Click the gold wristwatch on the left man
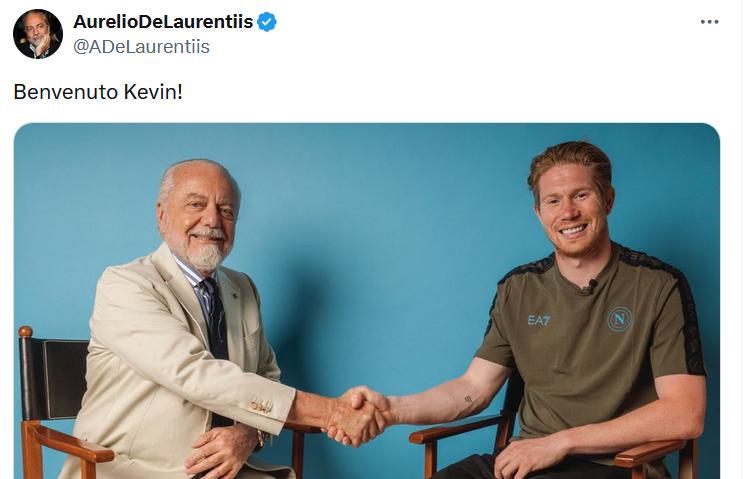The image size is (746, 479). [x=261, y=439]
